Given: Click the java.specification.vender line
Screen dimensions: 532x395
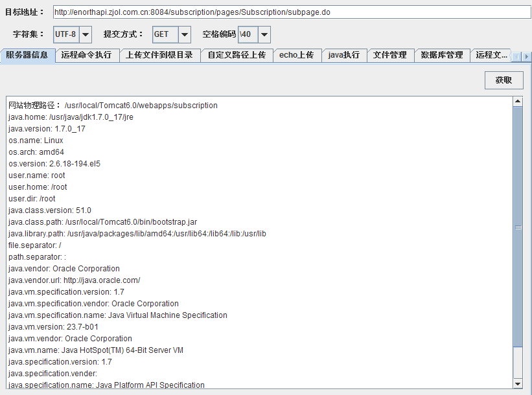Looking at the screenshot, I should (x=52, y=374).
